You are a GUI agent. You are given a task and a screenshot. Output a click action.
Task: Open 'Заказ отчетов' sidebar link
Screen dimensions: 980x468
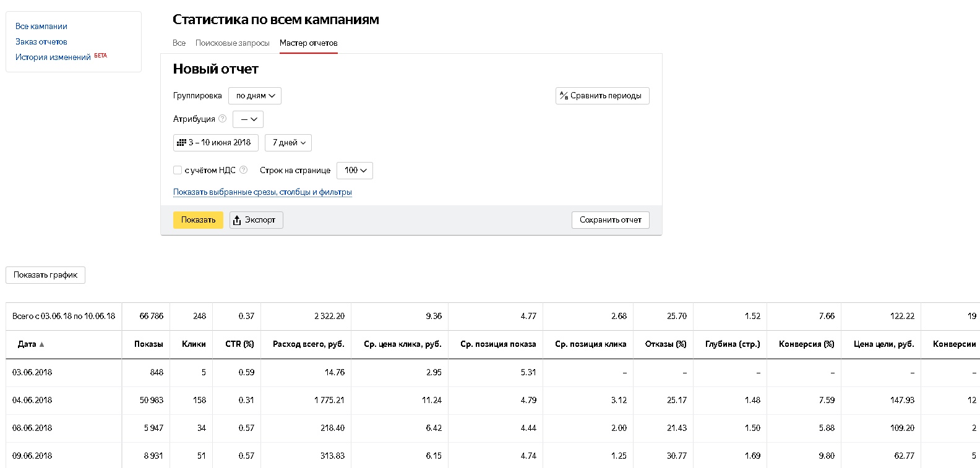pos(41,42)
